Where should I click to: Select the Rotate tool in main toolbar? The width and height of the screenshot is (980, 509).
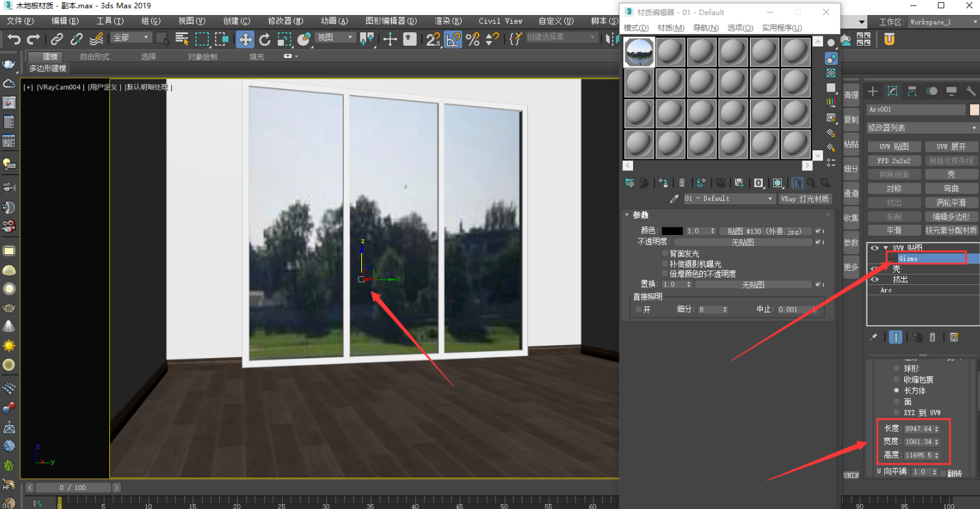tap(264, 39)
